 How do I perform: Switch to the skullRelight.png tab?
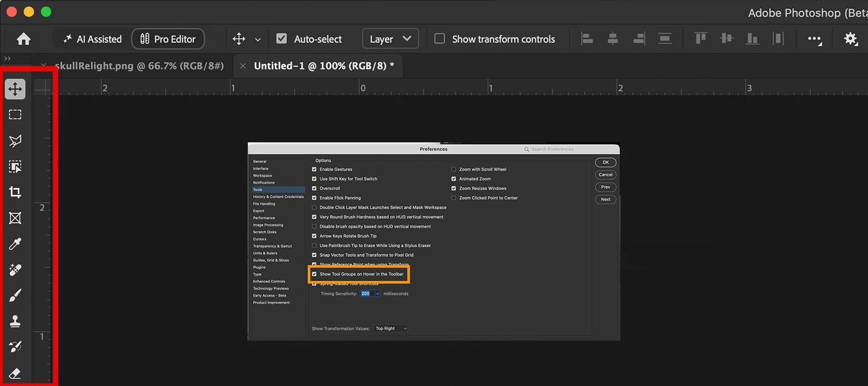coord(139,66)
